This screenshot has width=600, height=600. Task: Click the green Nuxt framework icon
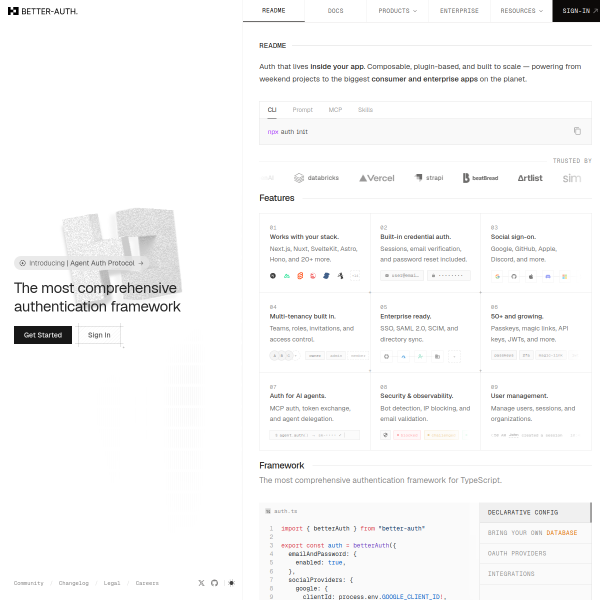tap(287, 276)
